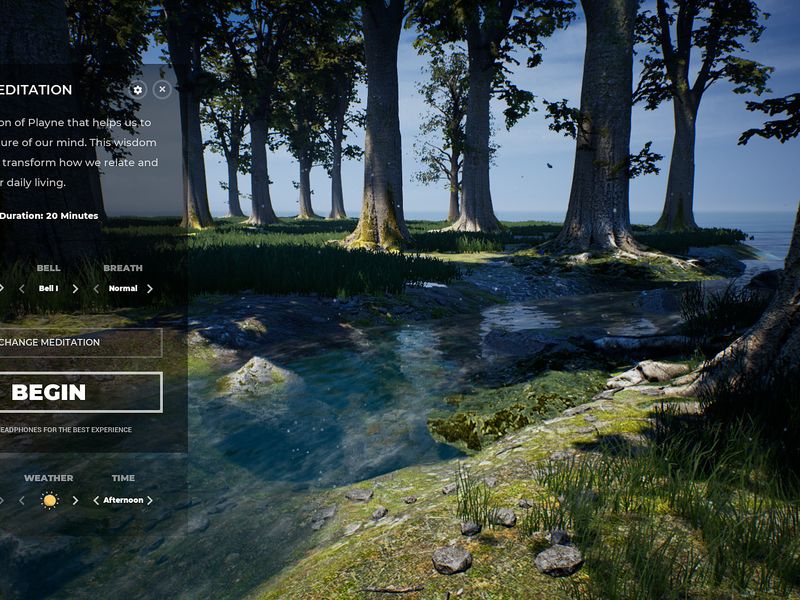
Task: Select previous bell sound
Action: coord(22,289)
